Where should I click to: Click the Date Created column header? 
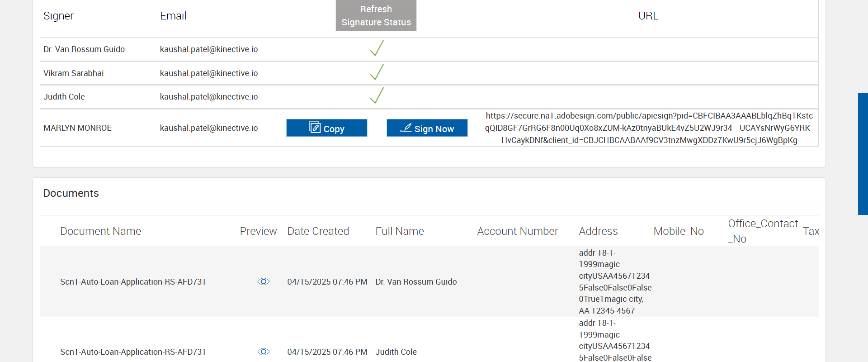[x=318, y=231]
